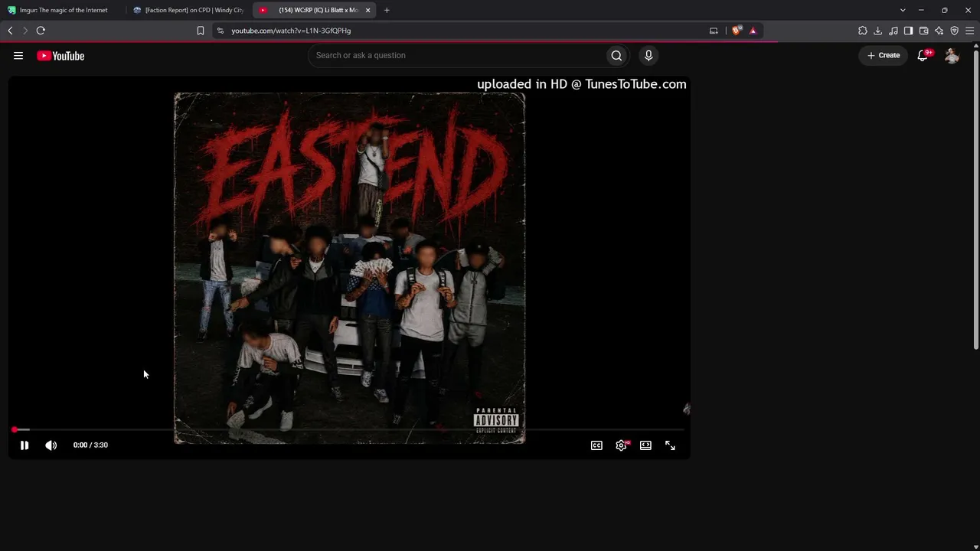980x551 pixels.
Task: Open the Leo AI assistant
Action: point(939,31)
